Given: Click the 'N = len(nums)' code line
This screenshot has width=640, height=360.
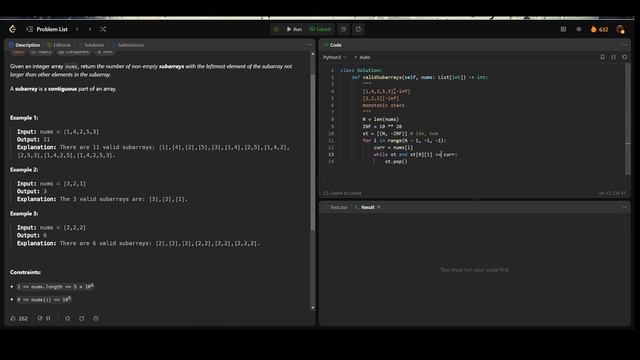Looking at the screenshot, I should click(x=380, y=119).
